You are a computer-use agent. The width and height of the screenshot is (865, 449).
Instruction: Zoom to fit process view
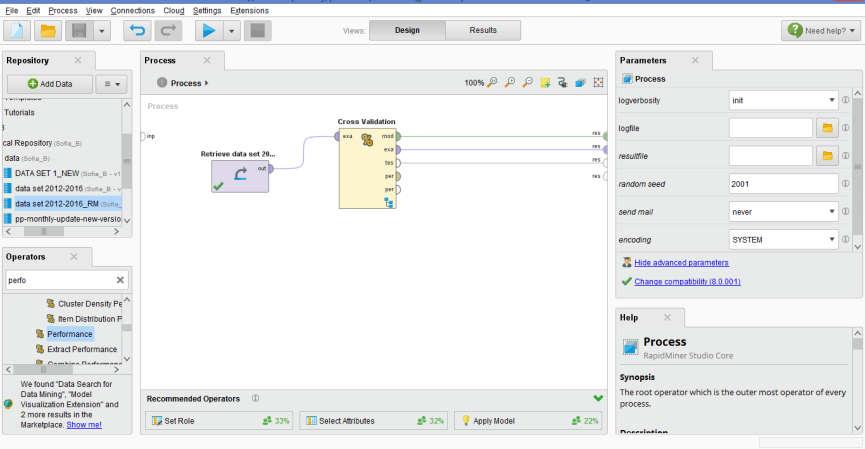click(x=492, y=83)
